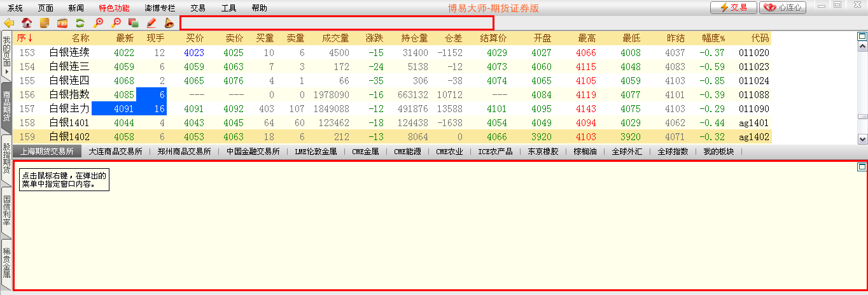Image resolution: width=868 pixels, height=295 pixels.
Task: Maximize the lower empty panel
Action: pyautogui.click(x=862, y=167)
